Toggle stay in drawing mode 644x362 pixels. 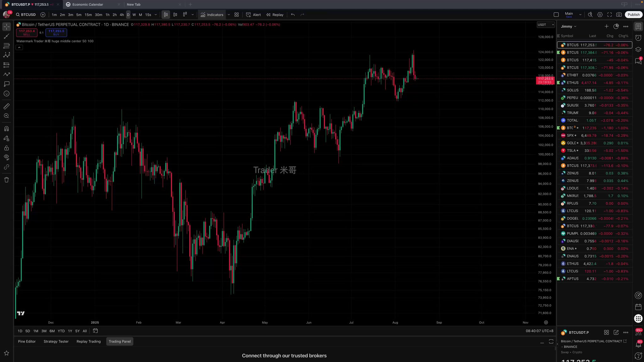tap(7, 138)
